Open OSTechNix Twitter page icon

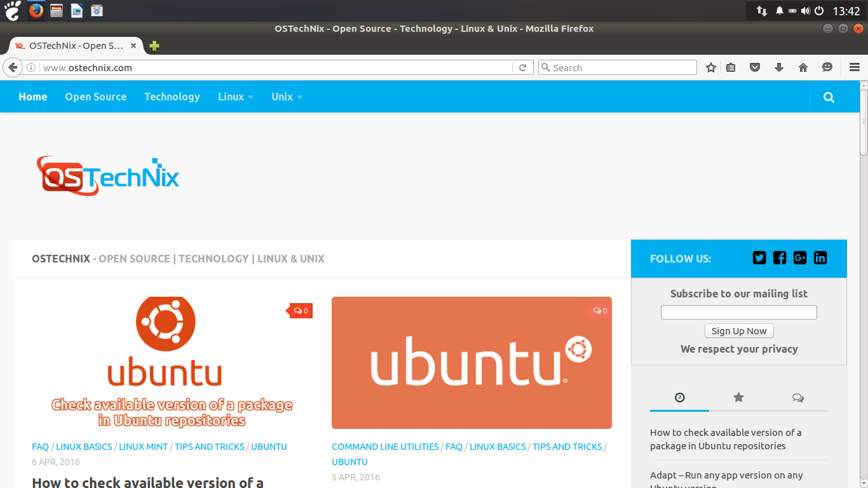tap(759, 258)
